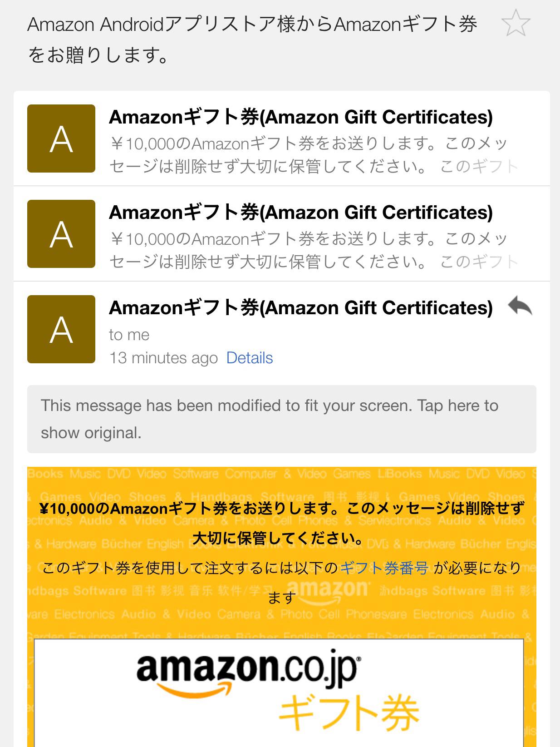This screenshot has width=560, height=747.
Task: Show original message banner
Action: [281, 419]
